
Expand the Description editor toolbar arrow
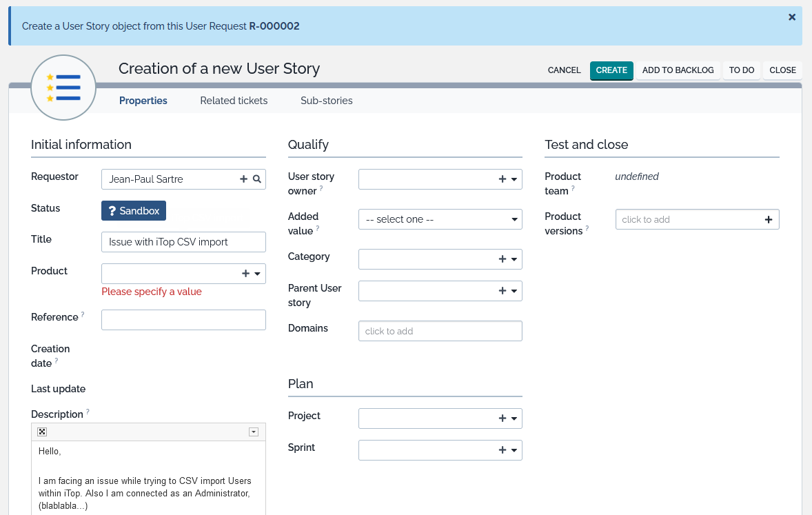[254, 432]
